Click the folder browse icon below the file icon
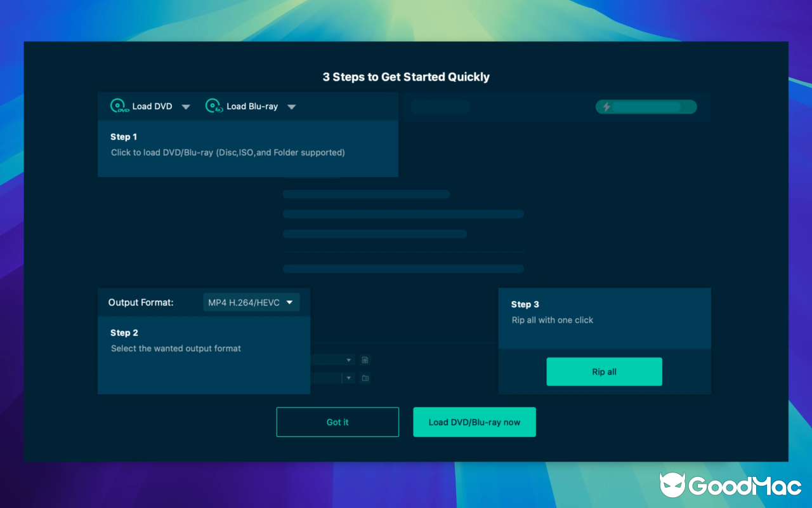The height and width of the screenshot is (508, 812). [x=365, y=378]
